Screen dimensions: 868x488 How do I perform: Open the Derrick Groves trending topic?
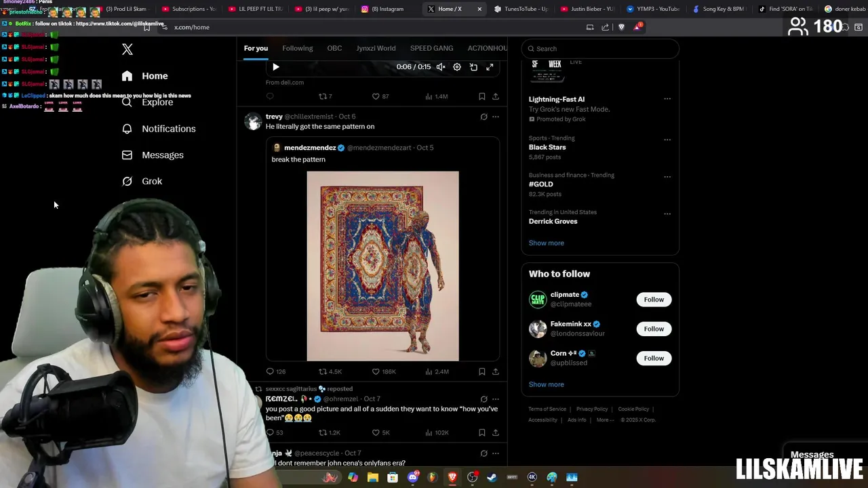tap(553, 222)
